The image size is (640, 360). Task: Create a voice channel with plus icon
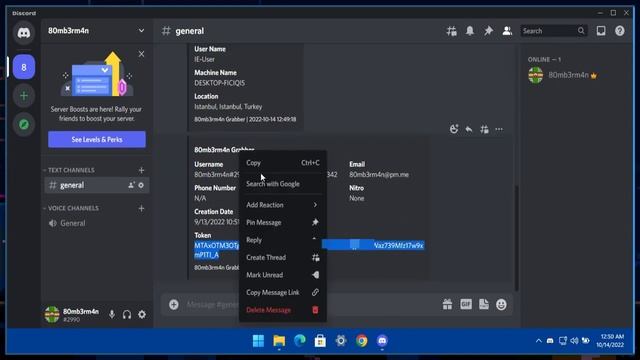point(141,208)
